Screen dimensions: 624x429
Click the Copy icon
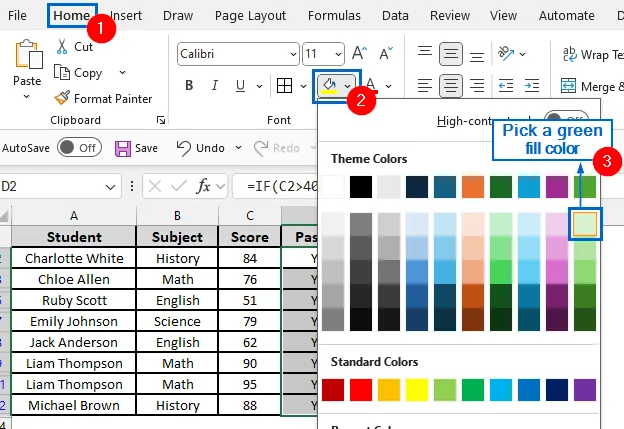[x=62, y=72]
